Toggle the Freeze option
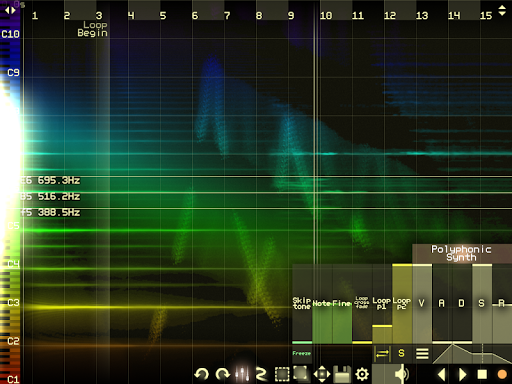The width and height of the screenshot is (512, 384). (302, 353)
